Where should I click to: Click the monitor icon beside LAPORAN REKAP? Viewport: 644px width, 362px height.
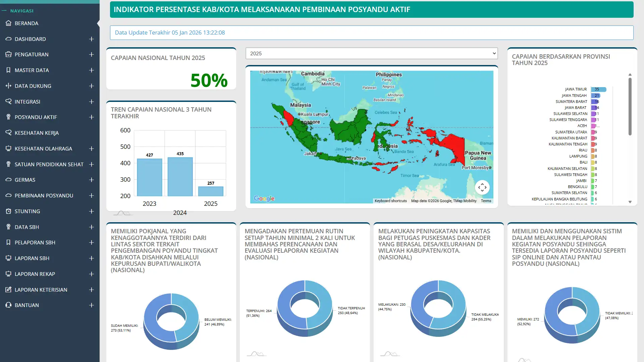(x=8, y=274)
